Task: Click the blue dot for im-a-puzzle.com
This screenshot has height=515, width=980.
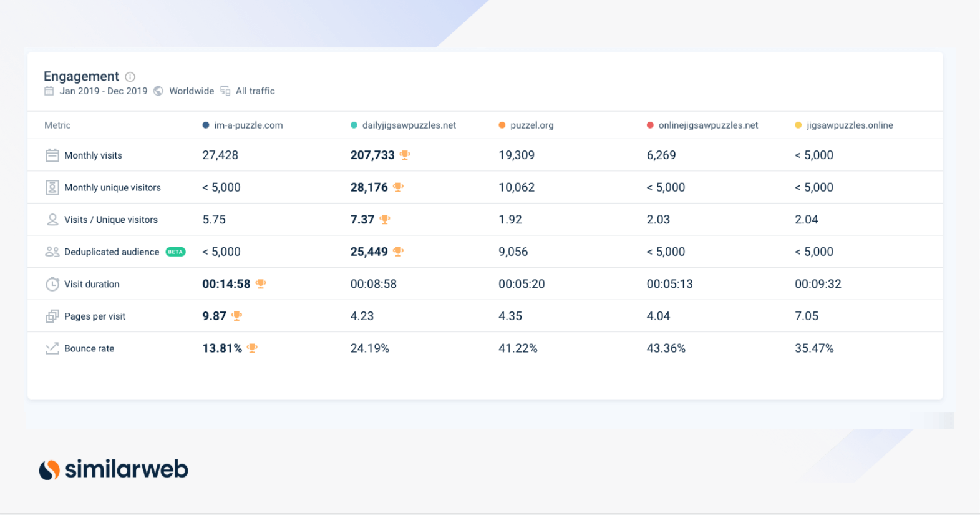Action: click(x=206, y=125)
